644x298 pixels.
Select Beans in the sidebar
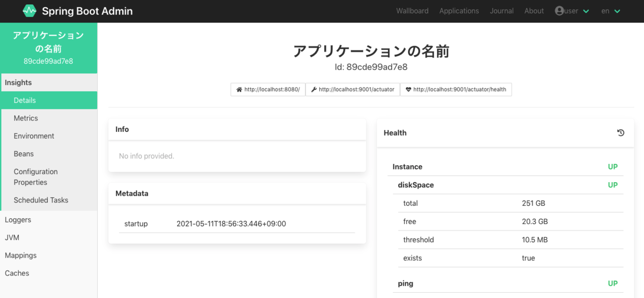pyautogui.click(x=49, y=153)
